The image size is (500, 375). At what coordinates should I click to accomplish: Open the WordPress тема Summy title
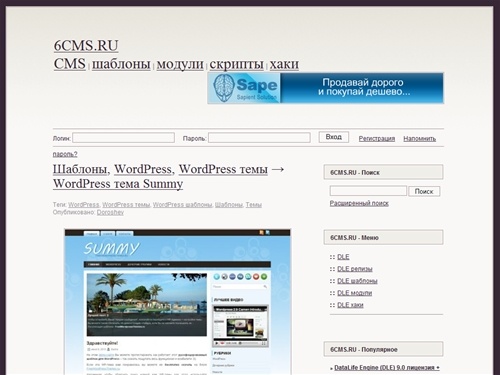coord(118,184)
